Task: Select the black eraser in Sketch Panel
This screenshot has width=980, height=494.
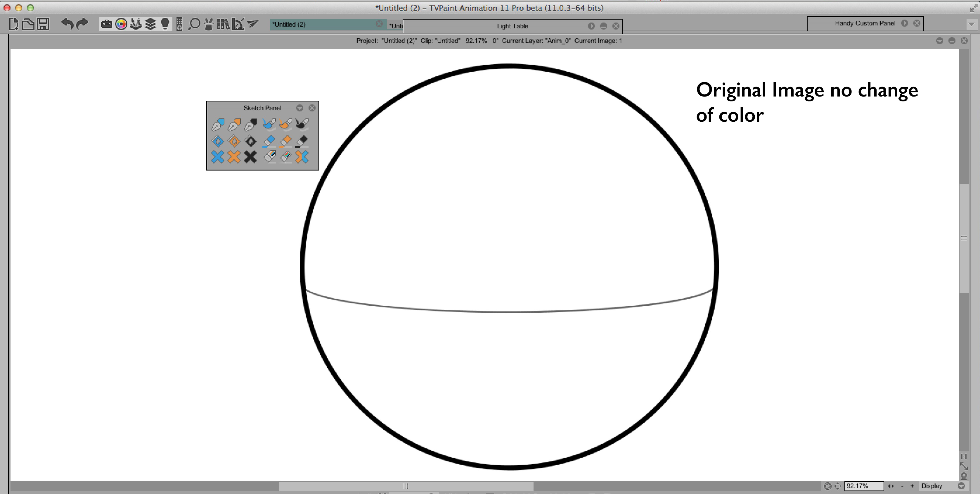Action: pos(302,141)
